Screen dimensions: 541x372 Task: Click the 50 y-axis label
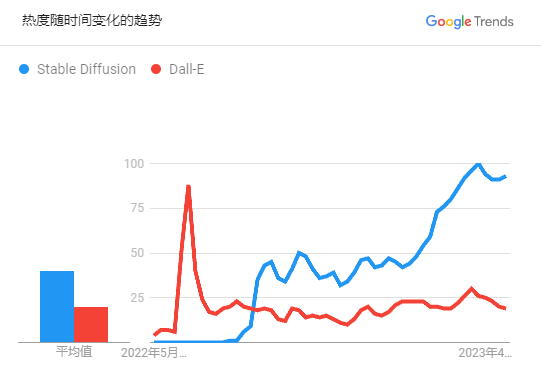(x=137, y=253)
